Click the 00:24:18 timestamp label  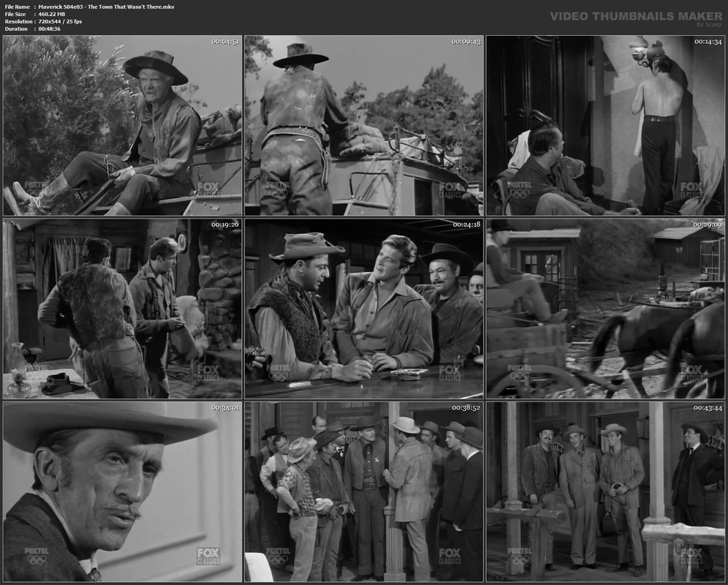click(x=466, y=224)
